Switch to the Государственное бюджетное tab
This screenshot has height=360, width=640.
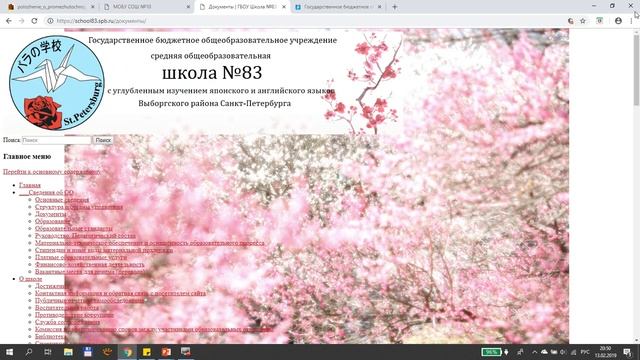click(338, 7)
